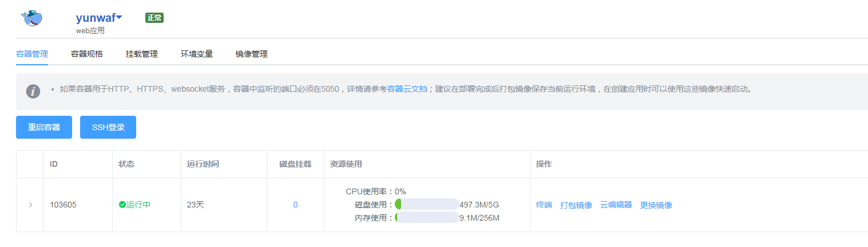Screen dimensions: 868x247
Task: Click the 磁盘挂载 column header
Action: (x=295, y=164)
